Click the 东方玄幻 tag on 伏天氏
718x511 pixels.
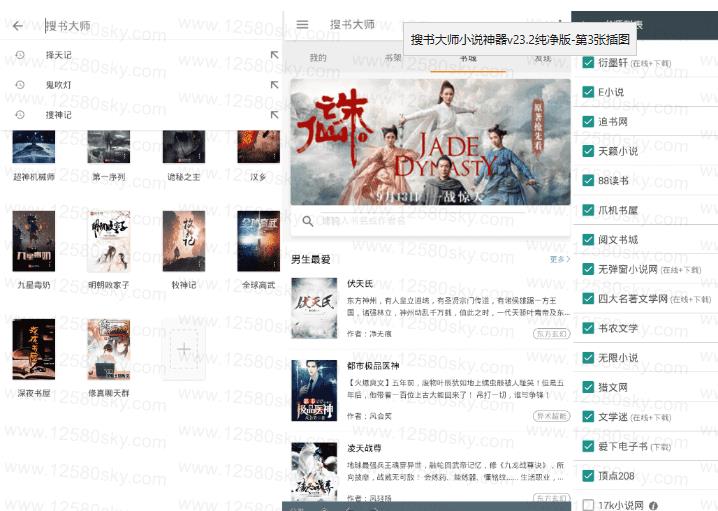[552, 334]
